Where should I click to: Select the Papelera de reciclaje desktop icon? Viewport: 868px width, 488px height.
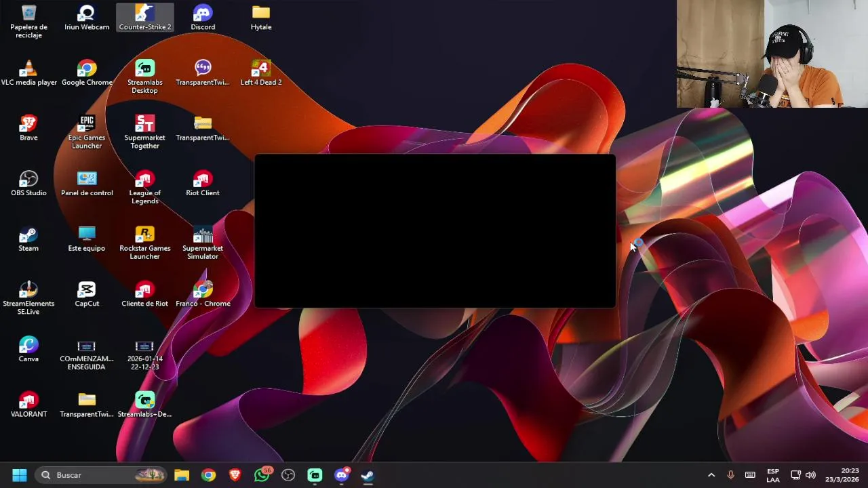(28, 21)
